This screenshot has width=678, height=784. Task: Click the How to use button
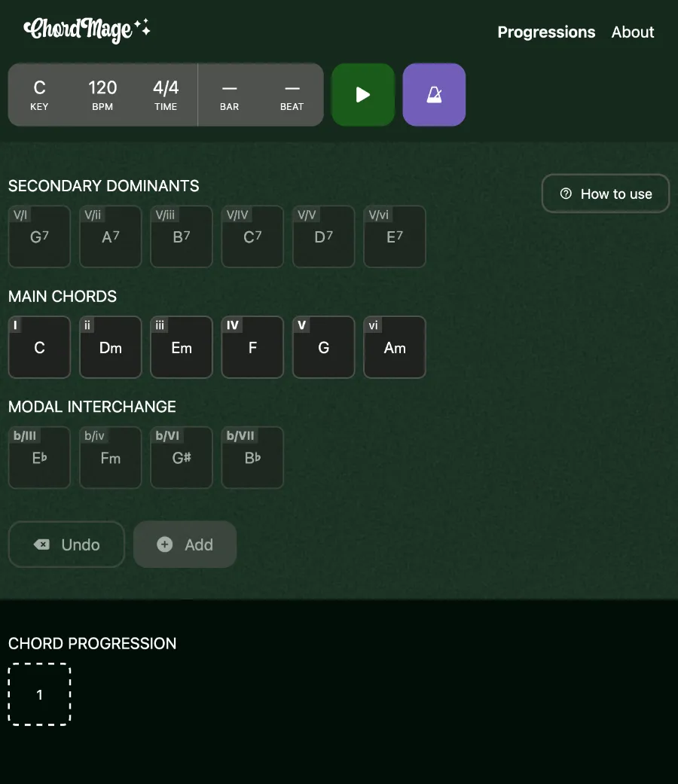[x=605, y=194]
